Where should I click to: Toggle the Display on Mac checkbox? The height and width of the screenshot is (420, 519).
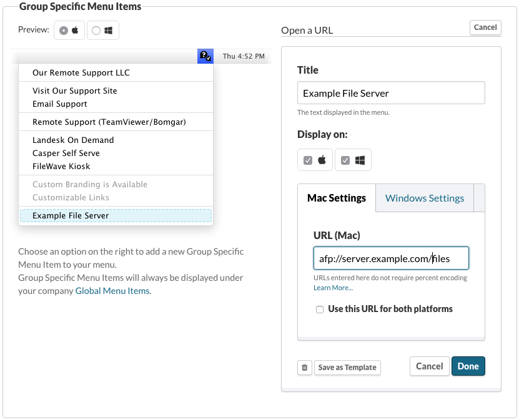point(308,160)
